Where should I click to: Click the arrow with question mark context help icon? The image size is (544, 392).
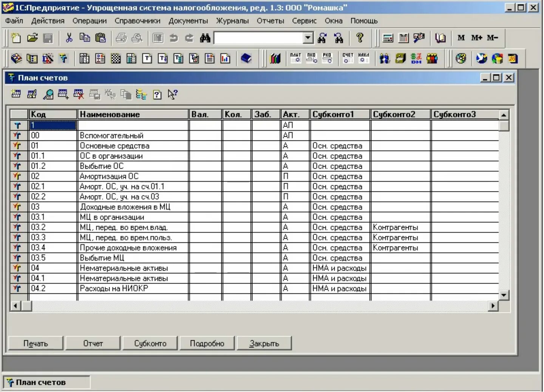click(173, 94)
